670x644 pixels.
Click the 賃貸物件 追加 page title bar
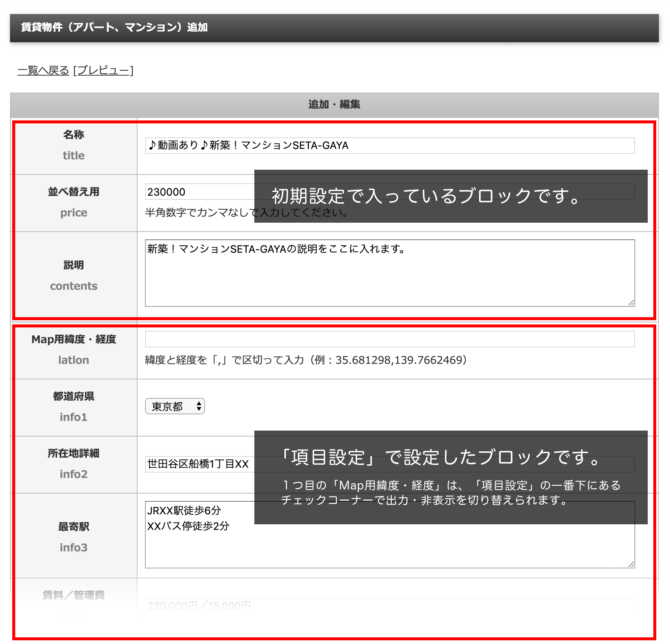pyautogui.click(x=334, y=28)
